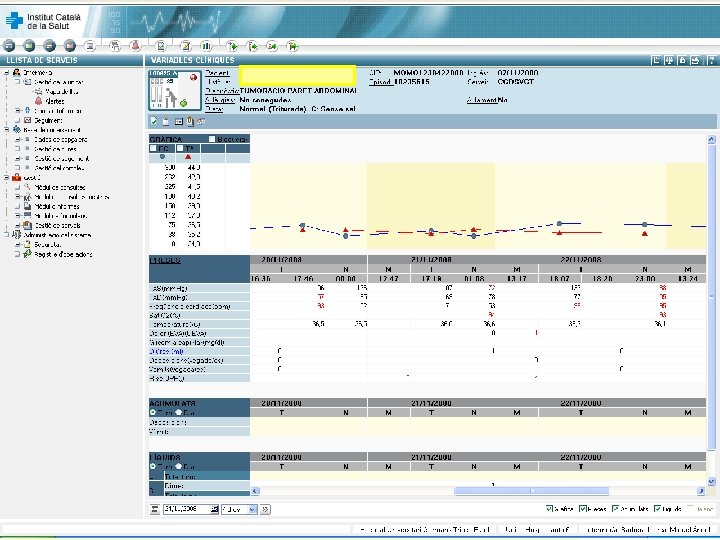Uncheck the Acumulats checkbox in bottom bar
Viewport: 720px width, 540px height.
click(x=615, y=508)
